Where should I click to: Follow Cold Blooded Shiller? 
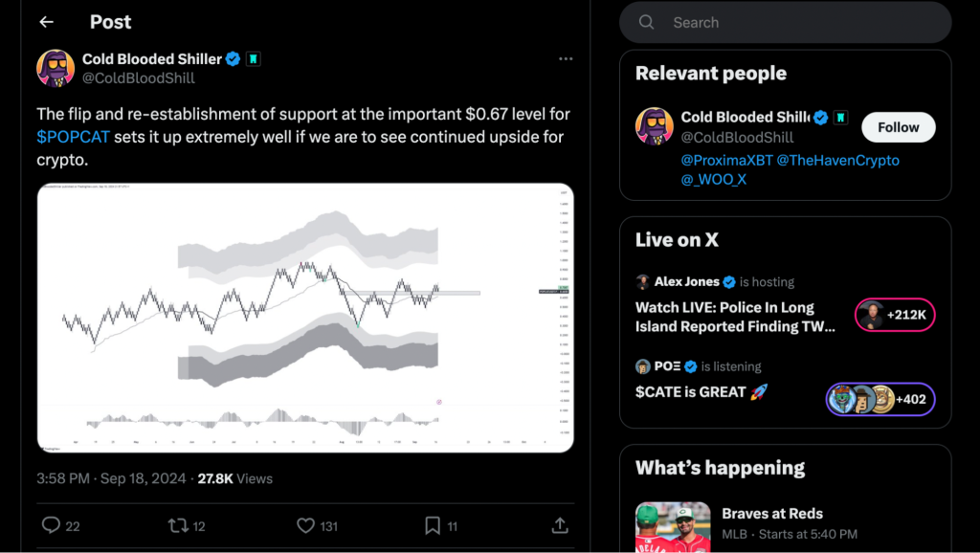point(898,127)
